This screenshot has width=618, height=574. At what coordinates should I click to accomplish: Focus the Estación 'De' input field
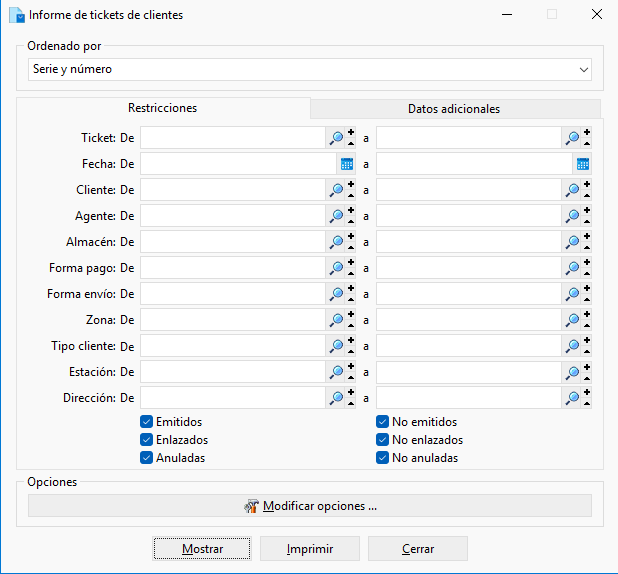coord(233,372)
